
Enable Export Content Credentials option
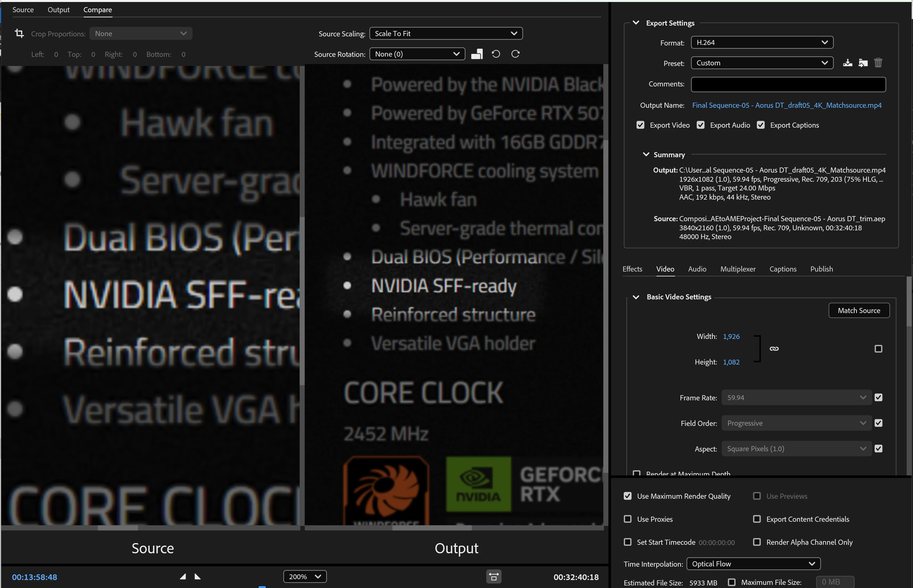pyautogui.click(x=757, y=519)
